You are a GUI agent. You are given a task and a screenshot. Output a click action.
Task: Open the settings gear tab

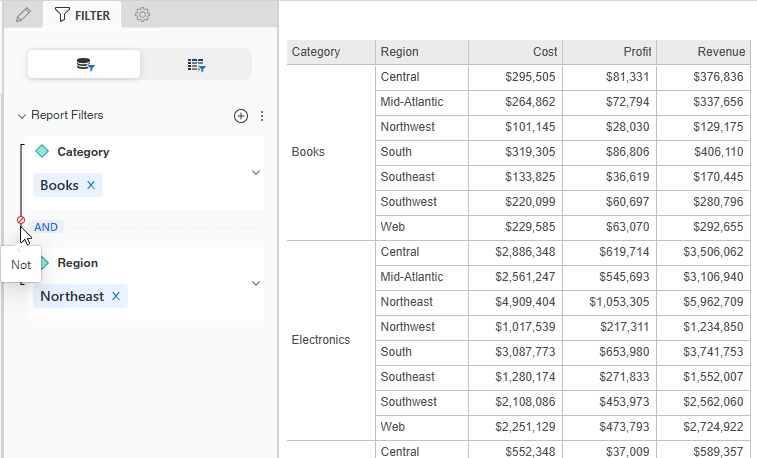143,15
